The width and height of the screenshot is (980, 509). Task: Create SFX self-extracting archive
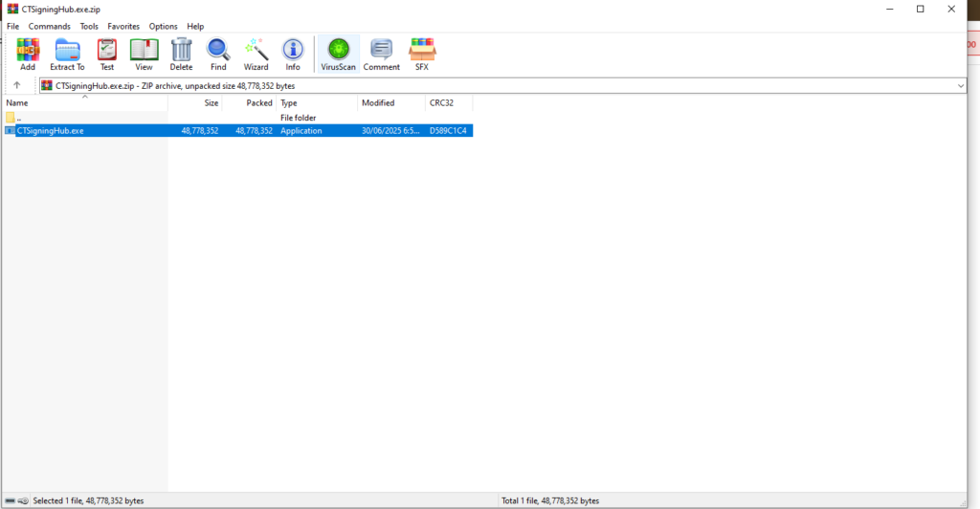(x=422, y=55)
